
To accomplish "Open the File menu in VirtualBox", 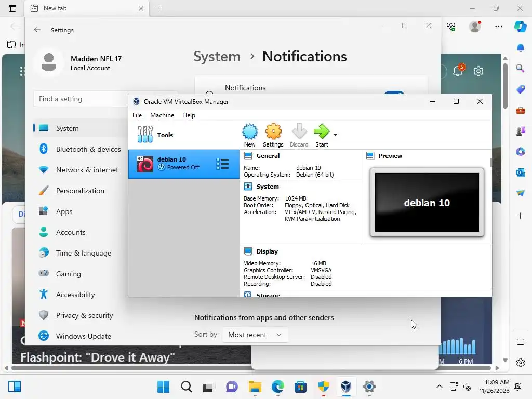I will tap(137, 115).
